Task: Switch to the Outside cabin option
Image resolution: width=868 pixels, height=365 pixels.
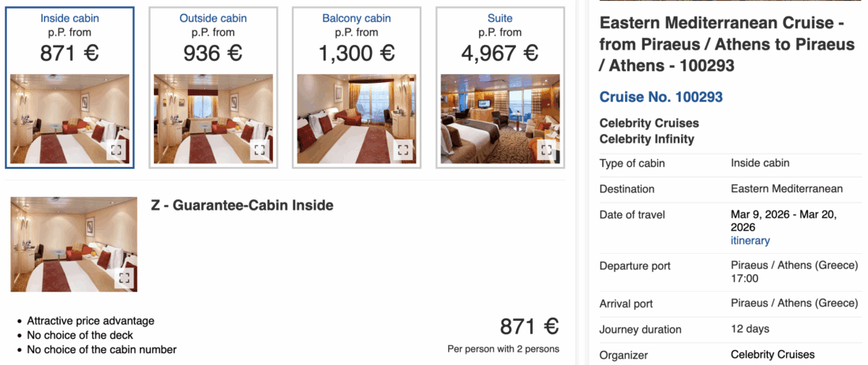Action: [213, 17]
